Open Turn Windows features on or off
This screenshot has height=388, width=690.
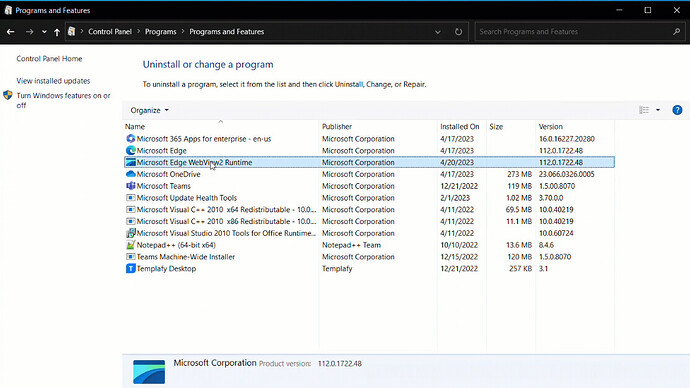click(x=63, y=100)
